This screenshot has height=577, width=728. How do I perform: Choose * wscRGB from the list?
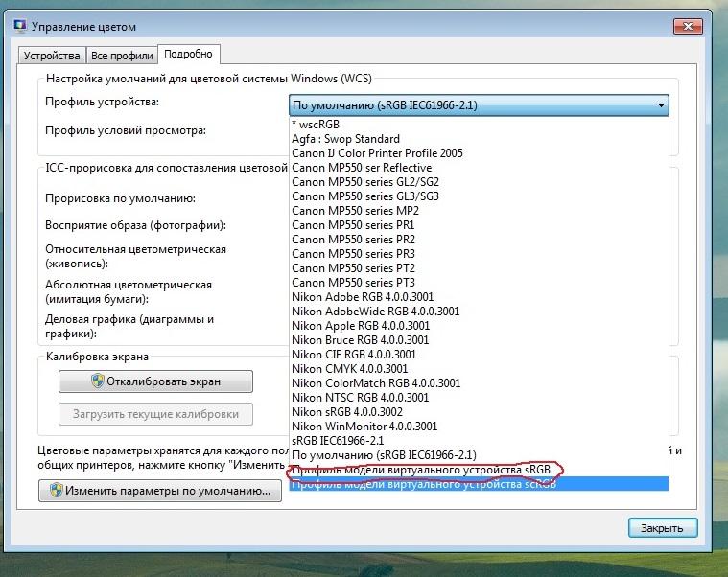pos(479,125)
